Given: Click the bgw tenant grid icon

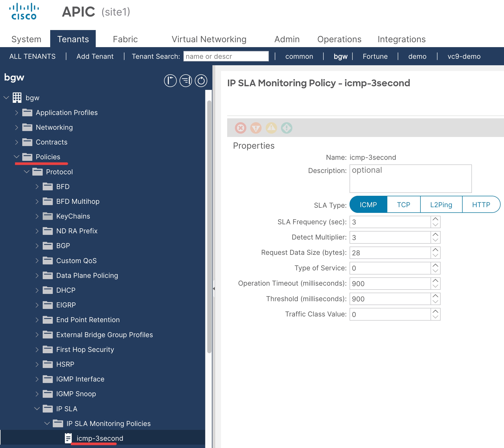Looking at the screenshot, I should pos(17,98).
